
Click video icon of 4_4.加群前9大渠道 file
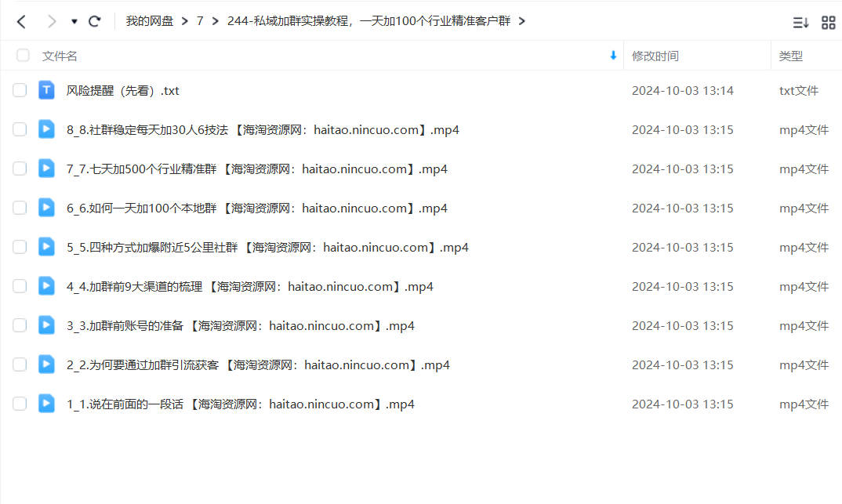[47, 286]
